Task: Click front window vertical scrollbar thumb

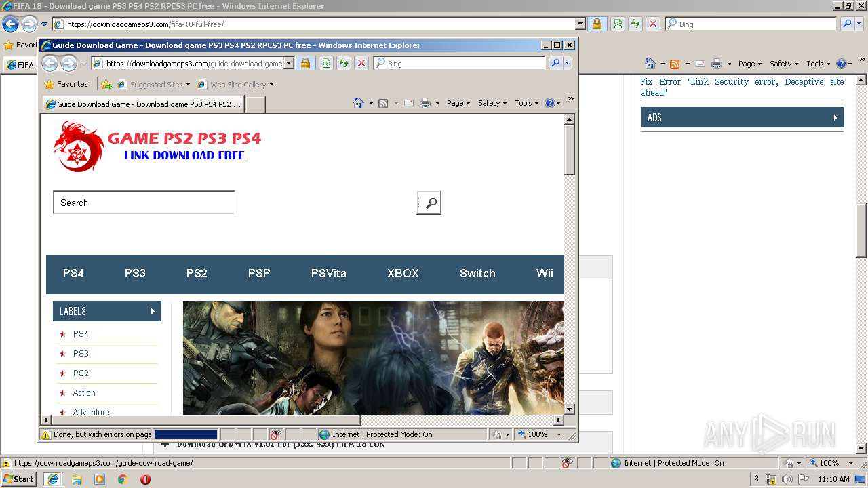Action: (x=570, y=149)
